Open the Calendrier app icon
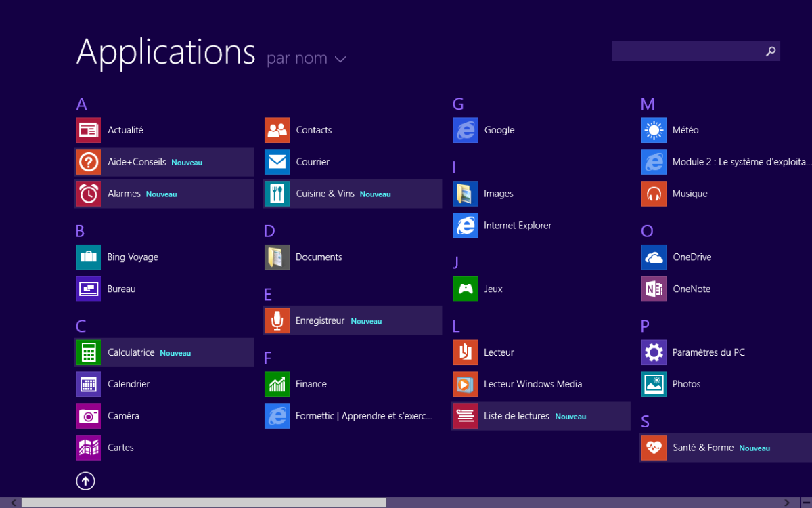812x508 pixels. pos(89,385)
